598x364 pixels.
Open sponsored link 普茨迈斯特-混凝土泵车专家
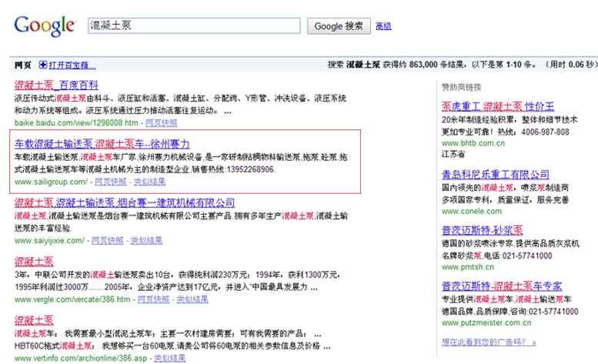coord(502,286)
